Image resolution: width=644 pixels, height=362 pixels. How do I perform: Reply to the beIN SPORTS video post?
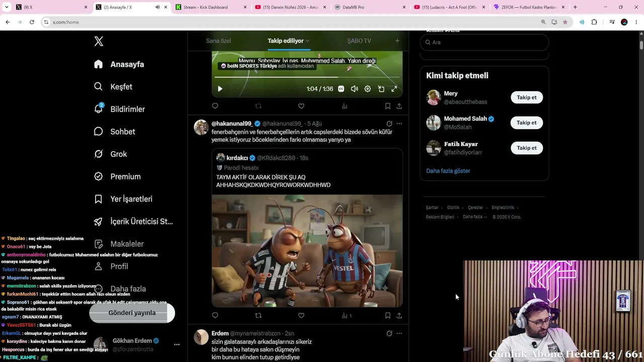tap(215, 106)
